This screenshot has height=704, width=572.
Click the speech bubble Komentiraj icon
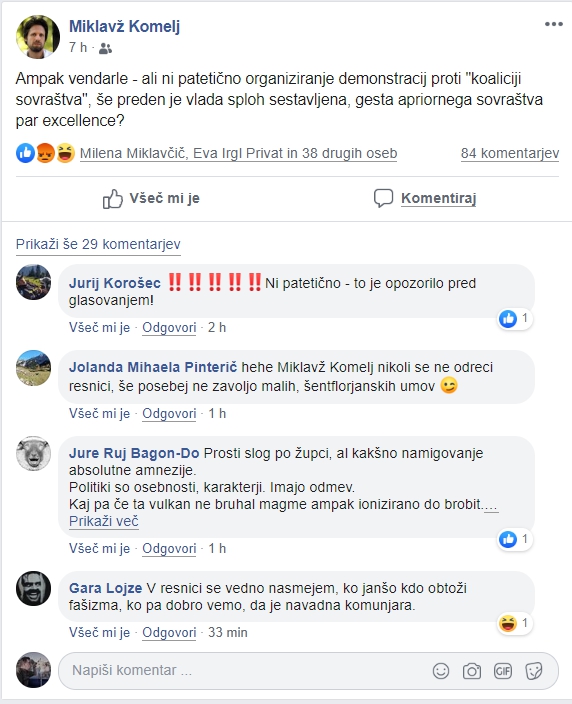coord(383,198)
